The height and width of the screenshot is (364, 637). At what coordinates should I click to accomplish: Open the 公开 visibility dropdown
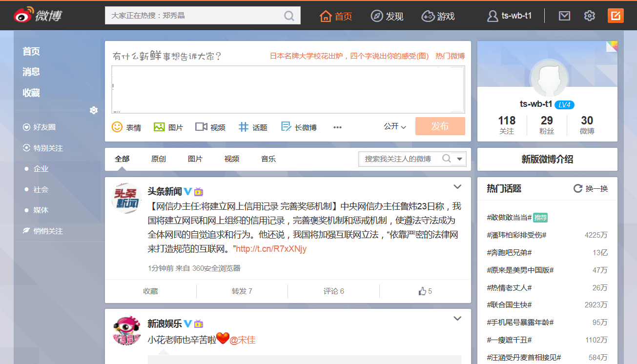(395, 126)
